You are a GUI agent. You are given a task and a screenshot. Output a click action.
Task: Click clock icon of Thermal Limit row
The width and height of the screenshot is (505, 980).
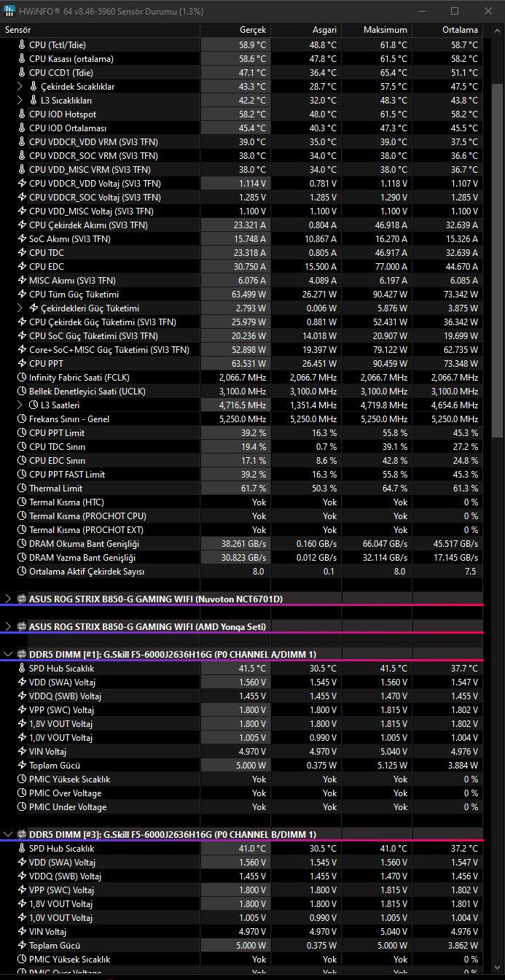(x=21, y=488)
